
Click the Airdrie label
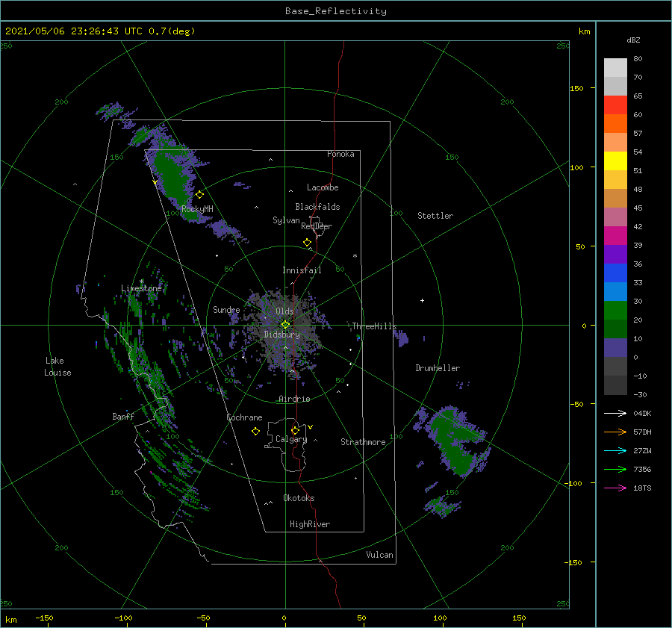[294, 399]
